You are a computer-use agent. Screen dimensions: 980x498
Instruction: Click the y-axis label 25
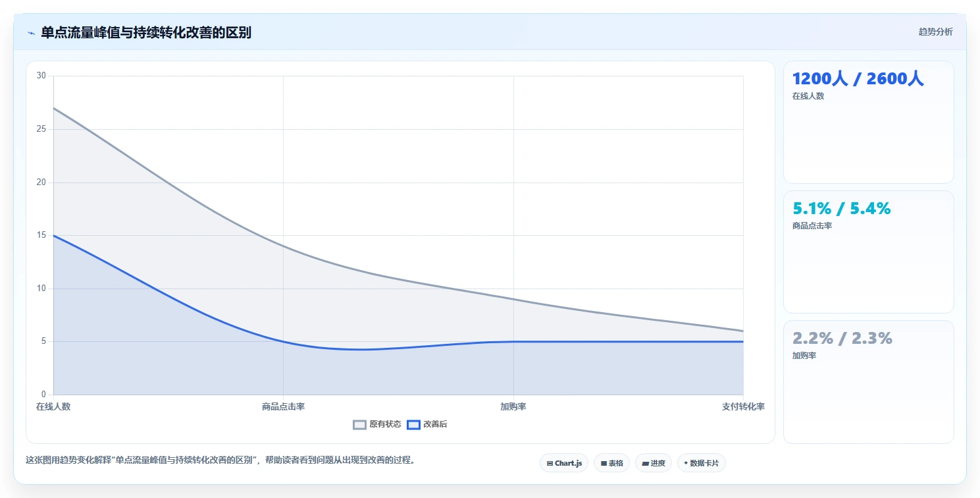point(41,129)
